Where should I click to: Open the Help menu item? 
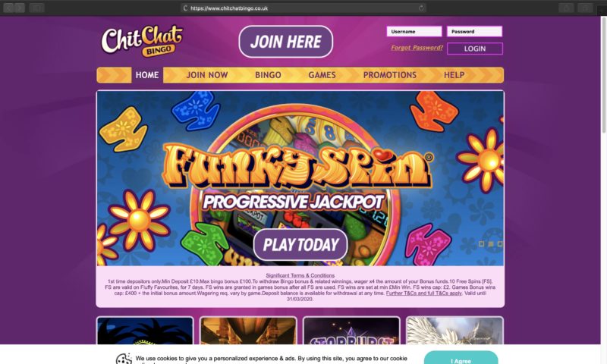(x=454, y=75)
